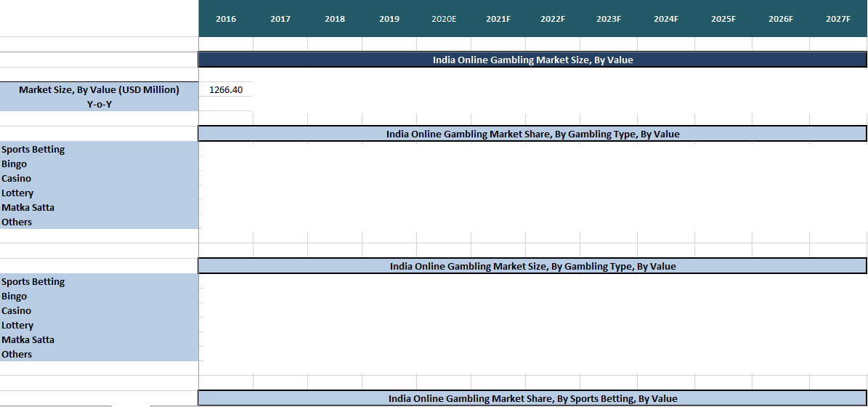Select Others label in Market Size by Type section
The width and height of the screenshot is (868, 407).
17,355
